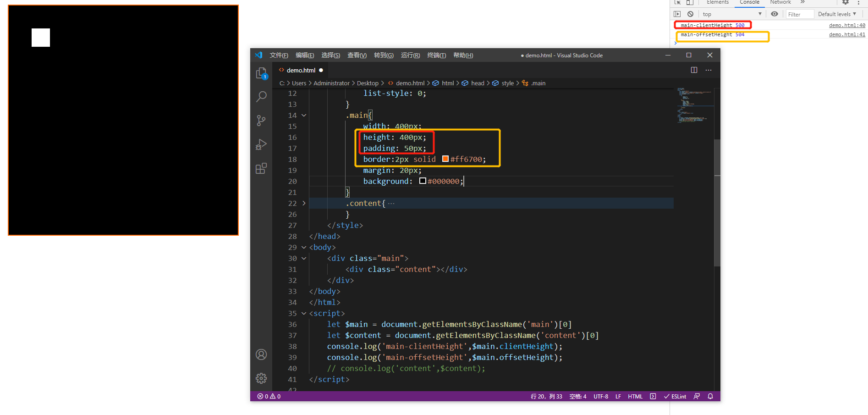Switch to the Network tab in DevTools

[780, 2]
